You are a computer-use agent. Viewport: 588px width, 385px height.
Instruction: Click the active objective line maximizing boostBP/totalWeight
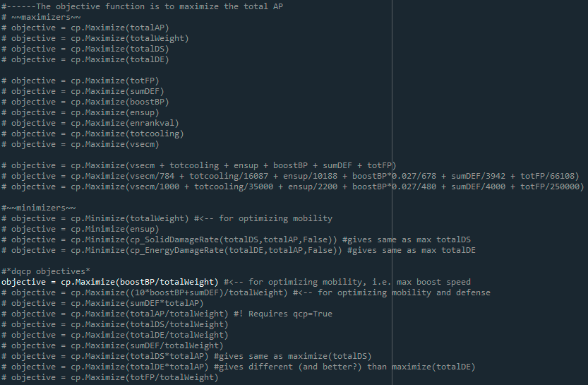(113, 282)
